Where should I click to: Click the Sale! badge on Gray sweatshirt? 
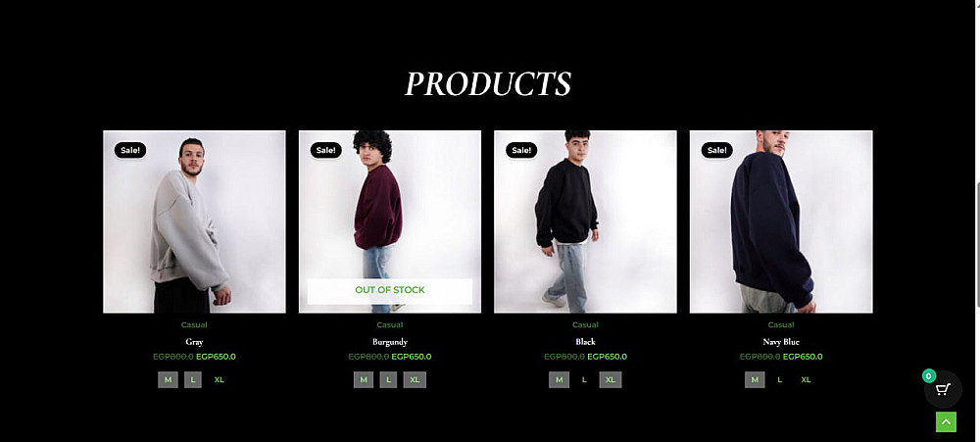[130, 150]
